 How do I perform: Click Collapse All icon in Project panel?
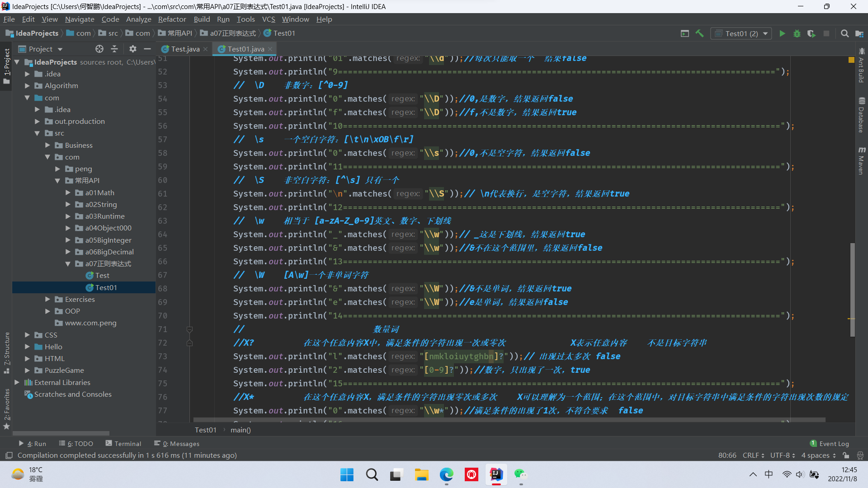[114, 49]
